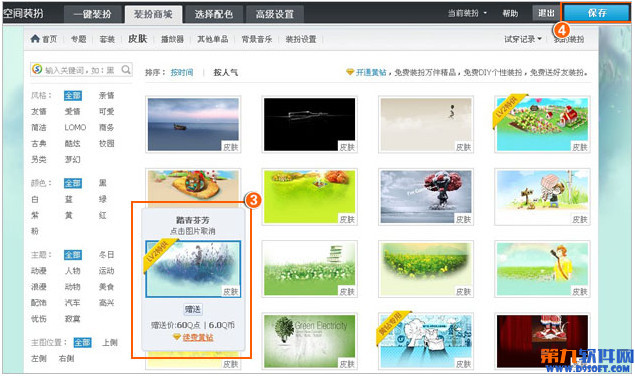Click the yellow diamond icon before 开通黄钻
Screen dimensions: 635x376
(350, 72)
